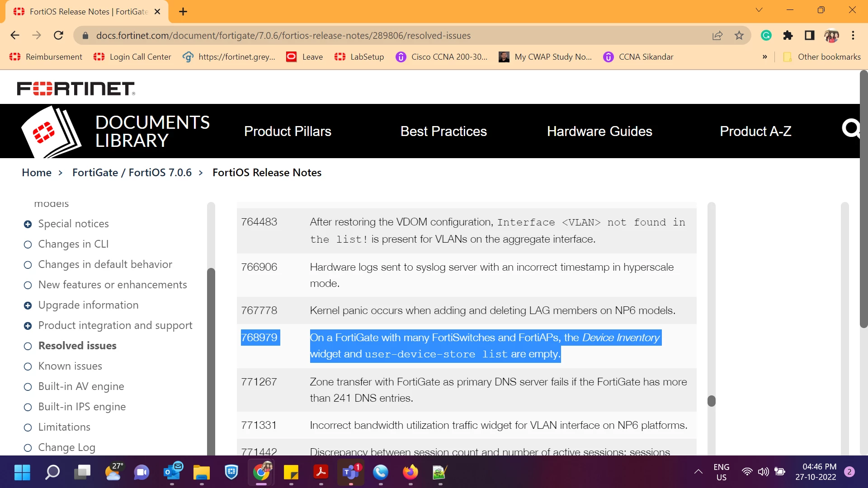
Task: Select the FortiOS Release Notes browser tab
Action: [x=87, y=12]
